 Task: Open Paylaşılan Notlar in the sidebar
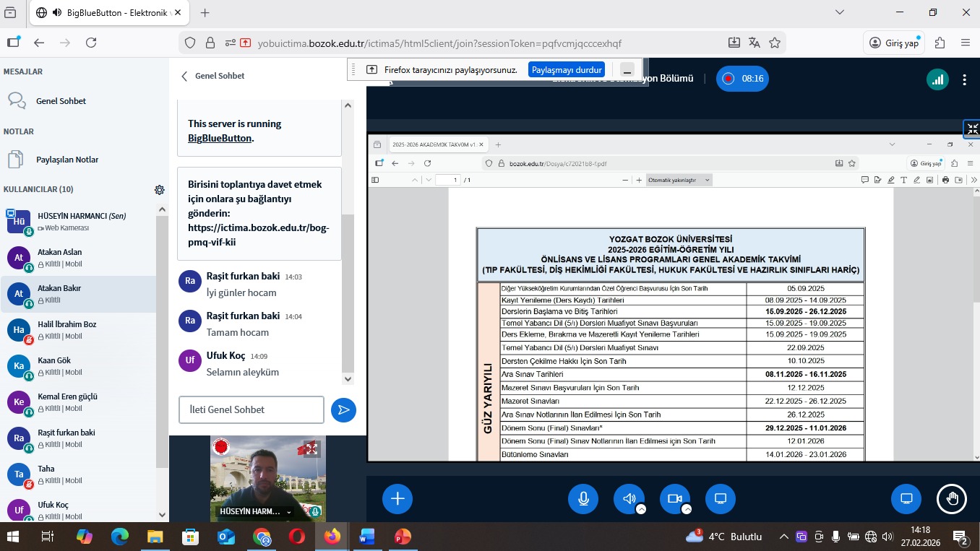(66, 160)
